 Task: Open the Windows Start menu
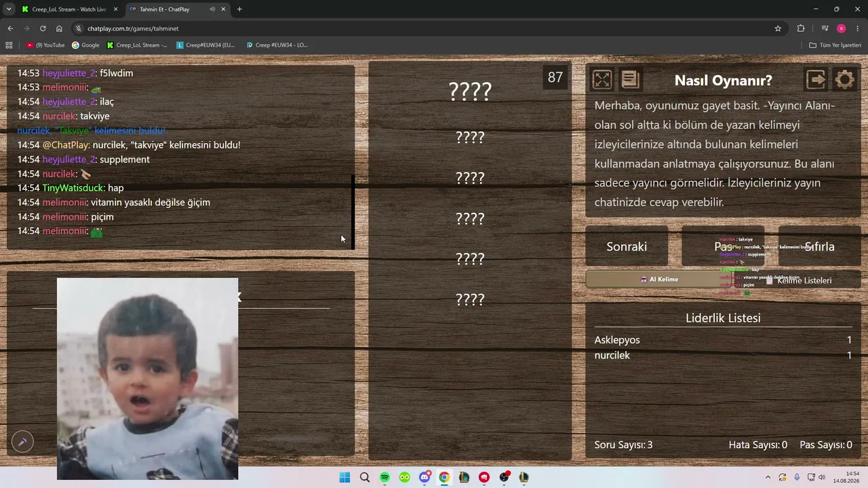coord(344,477)
